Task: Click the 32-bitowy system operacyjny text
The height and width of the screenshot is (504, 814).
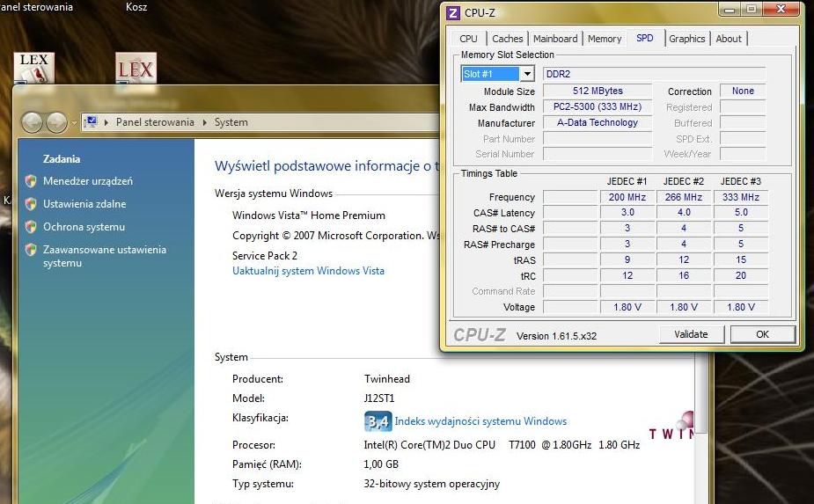Action: coord(432,484)
